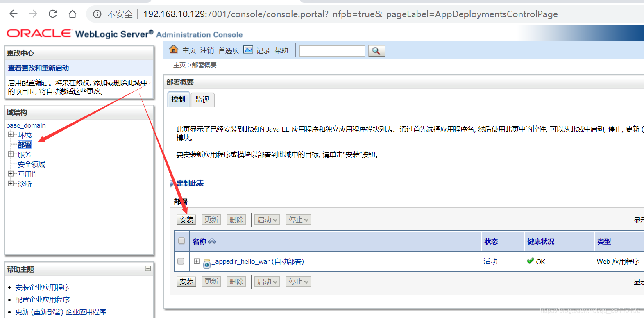644x318 pixels.
Task: Minimize the 帮助主题 panel
Action: click(148, 269)
